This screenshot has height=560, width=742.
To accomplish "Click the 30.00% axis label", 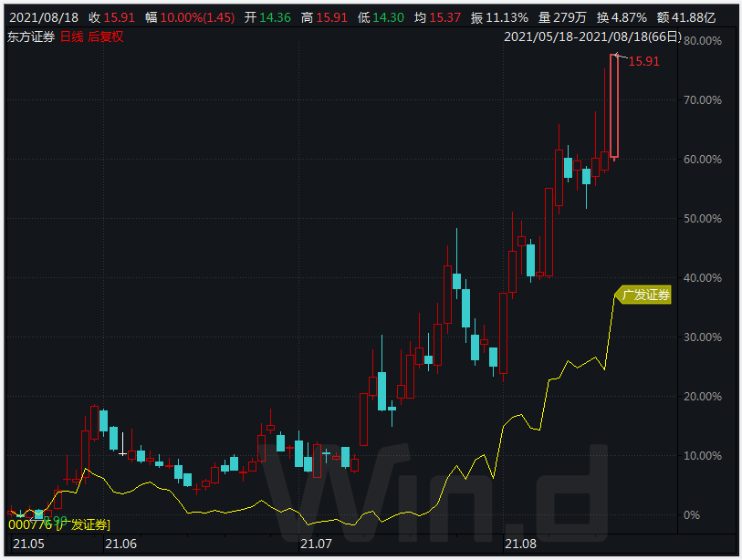I will pos(703,337).
